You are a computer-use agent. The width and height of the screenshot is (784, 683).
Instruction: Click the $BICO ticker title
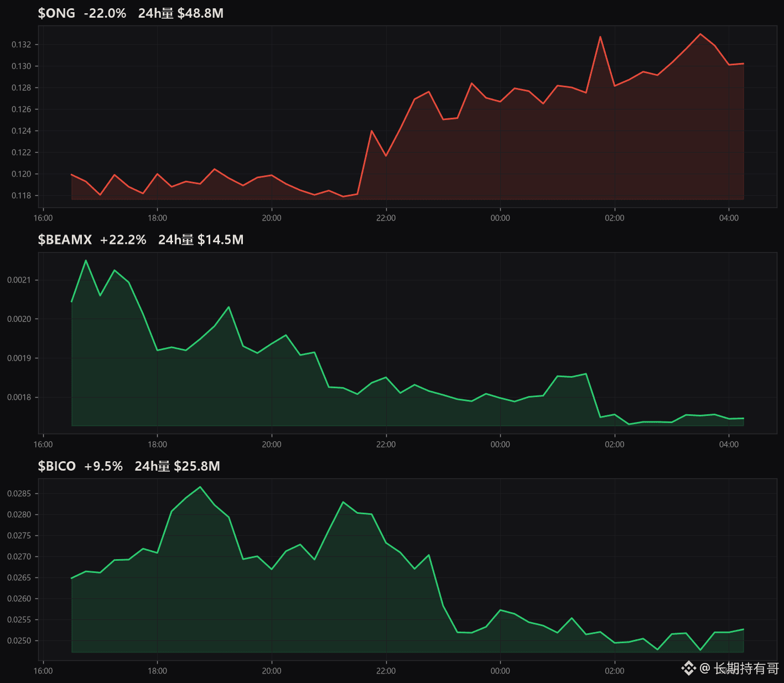point(57,466)
